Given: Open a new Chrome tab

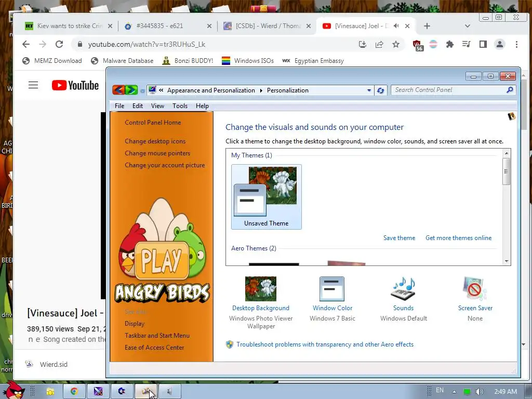Looking at the screenshot, I should tap(427, 26).
